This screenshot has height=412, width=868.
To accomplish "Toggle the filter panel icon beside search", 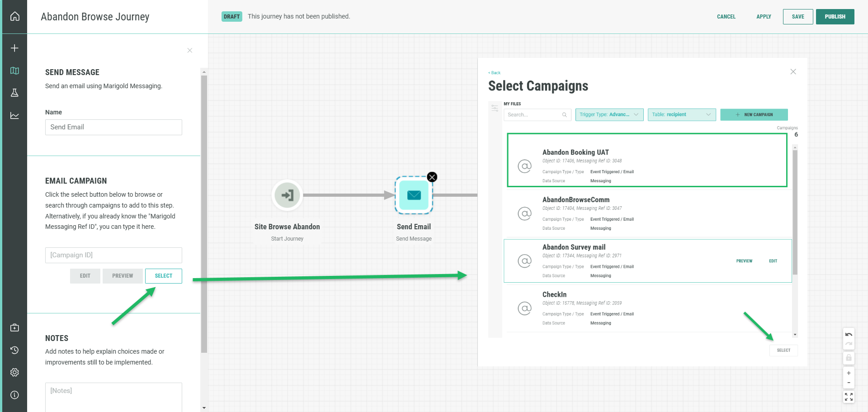I will (x=495, y=108).
